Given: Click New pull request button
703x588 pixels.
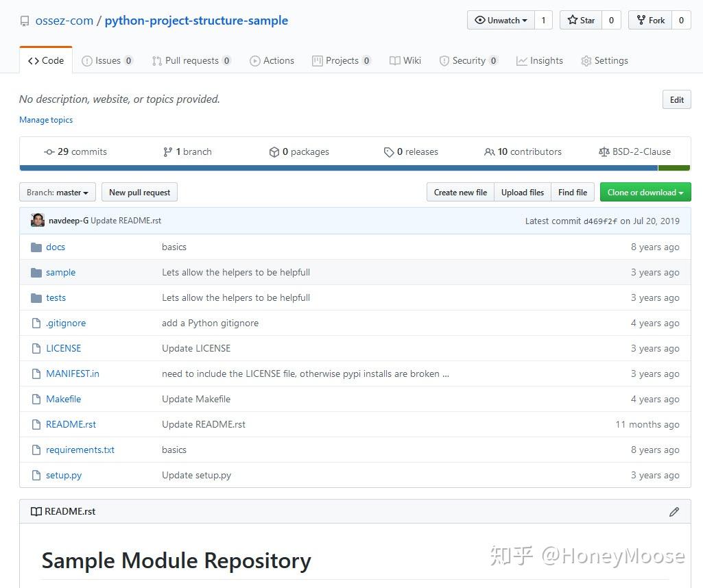Looking at the screenshot, I should (139, 192).
